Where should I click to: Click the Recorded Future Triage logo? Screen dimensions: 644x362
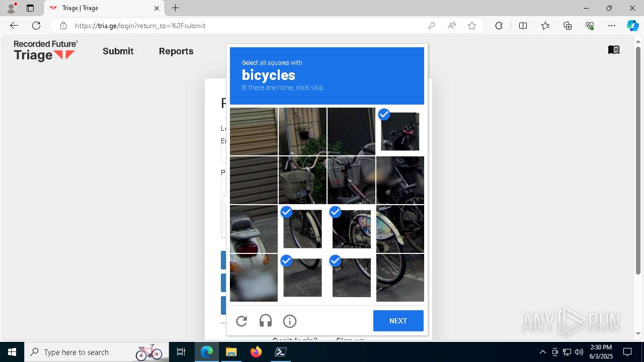pyautogui.click(x=46, y=50)
